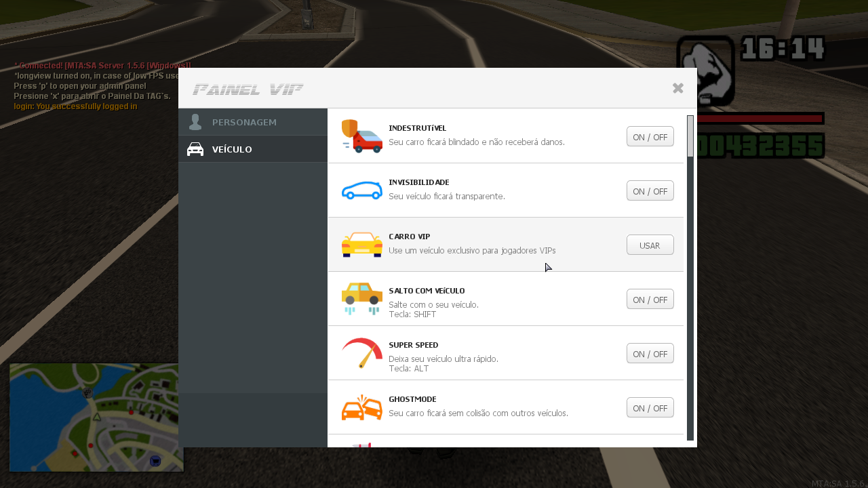Activate Super Speed ON / OFF button
Viewport: 868px width, 488px height.
tap(650, 353)
